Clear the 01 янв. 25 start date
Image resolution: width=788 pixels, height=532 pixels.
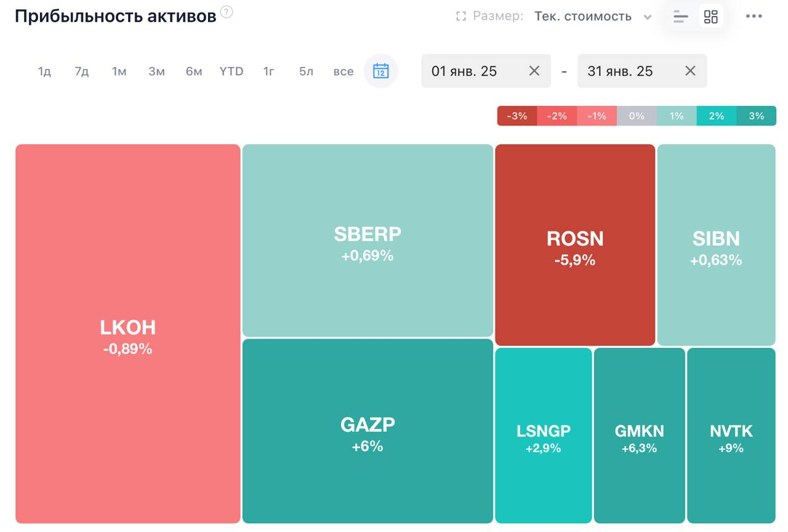(x=534, y=71)
